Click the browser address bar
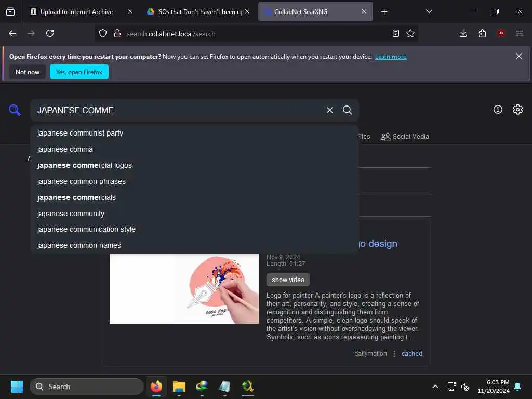Viewport: 532px width, 399px height. coord(256,34)
